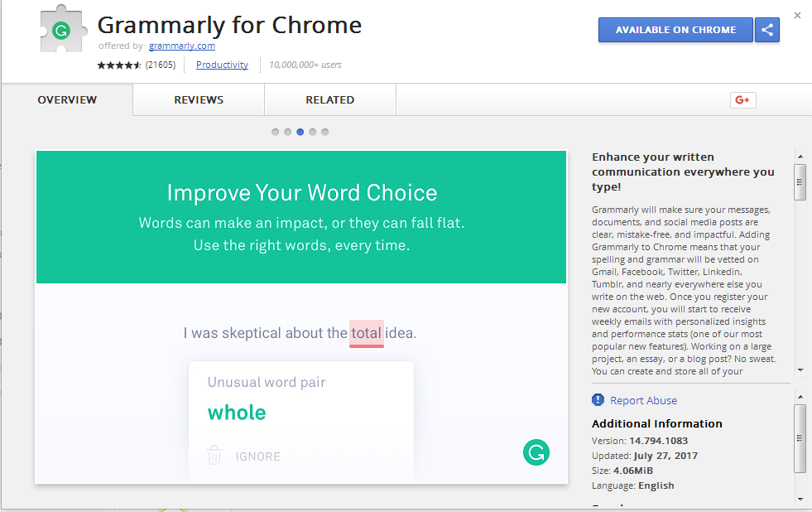The width and height of the screenshot is (812, 512).
Task: Click the Additional Information scrollbar thumb
Action: coord(800,438)
